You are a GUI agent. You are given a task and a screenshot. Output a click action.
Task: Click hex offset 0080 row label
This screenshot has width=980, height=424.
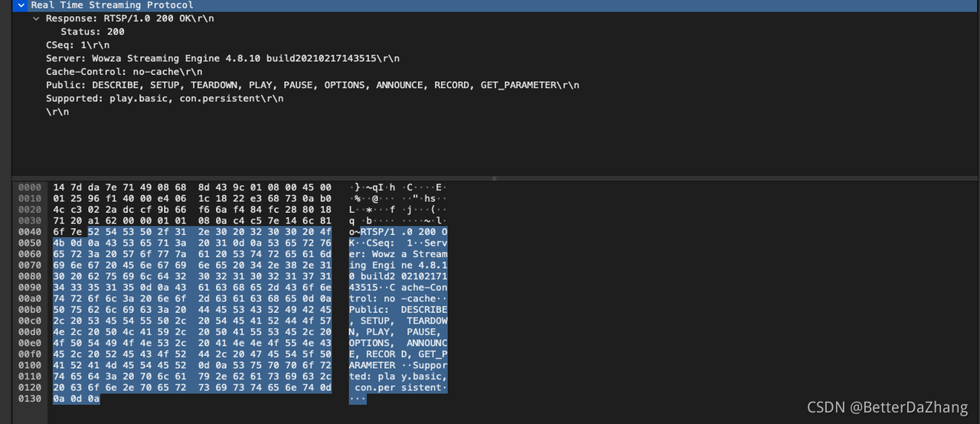[x=29, y=278]
